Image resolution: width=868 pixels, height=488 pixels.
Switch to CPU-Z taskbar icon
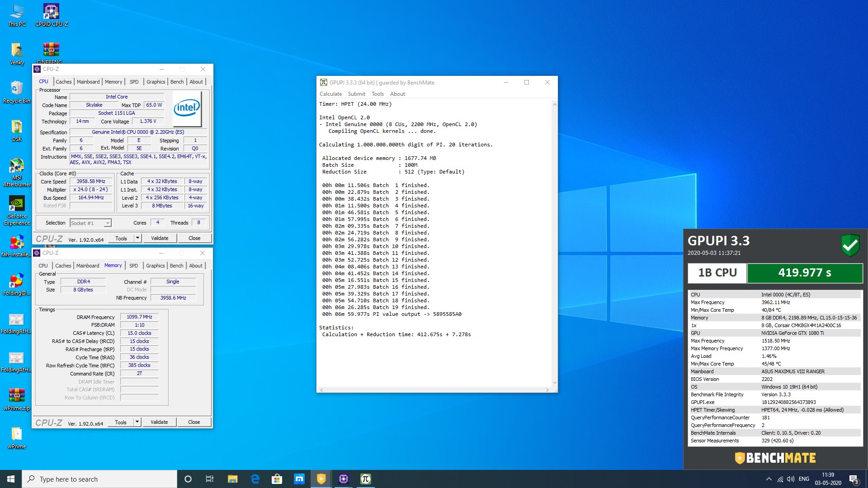(344, 479)
